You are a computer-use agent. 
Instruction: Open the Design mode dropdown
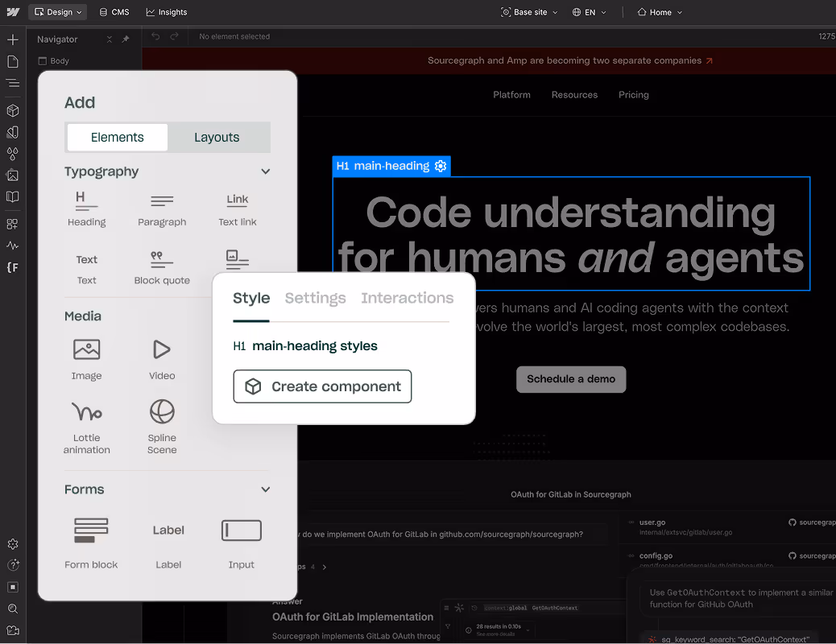[x=57, y=12]
